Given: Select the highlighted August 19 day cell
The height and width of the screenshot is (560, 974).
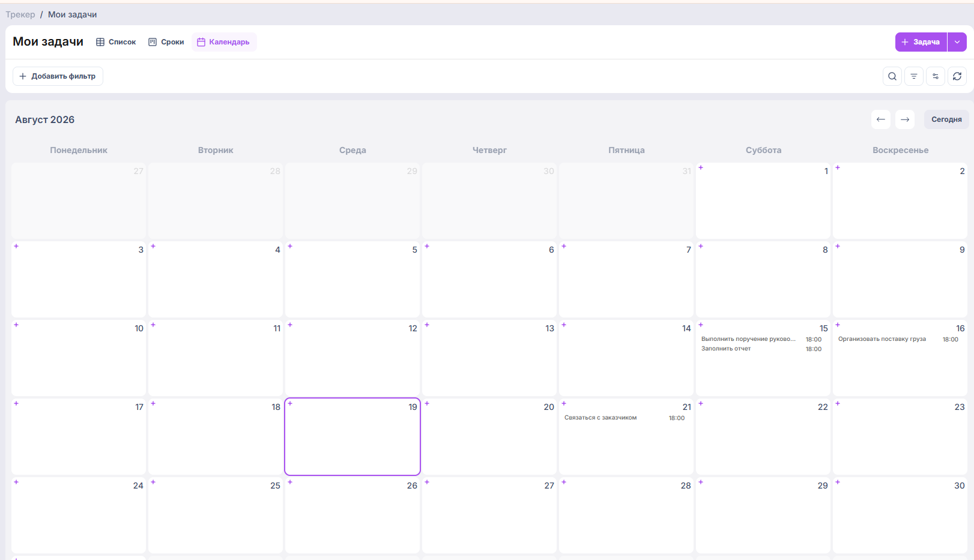Looking at the screenshot, I should (x=352, y=436).
